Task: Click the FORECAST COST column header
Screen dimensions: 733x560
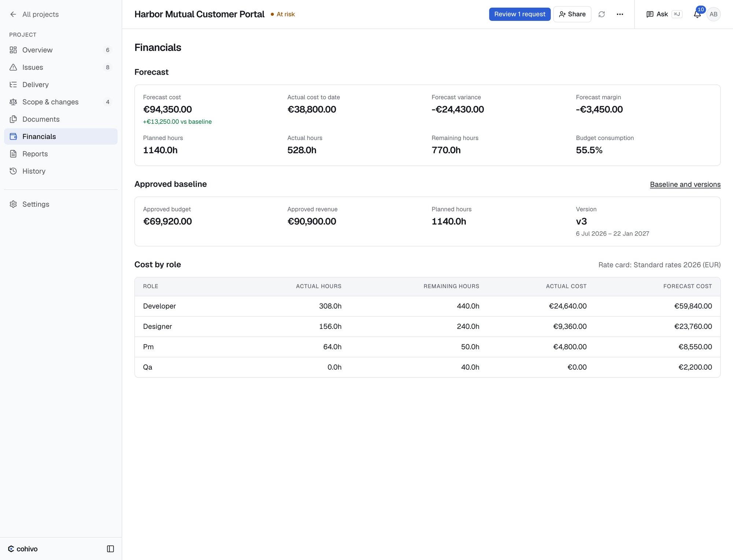Action: [688, 286]
